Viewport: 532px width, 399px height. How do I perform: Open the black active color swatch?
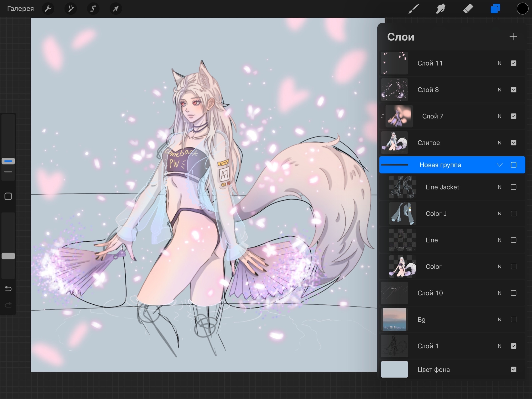522,9
